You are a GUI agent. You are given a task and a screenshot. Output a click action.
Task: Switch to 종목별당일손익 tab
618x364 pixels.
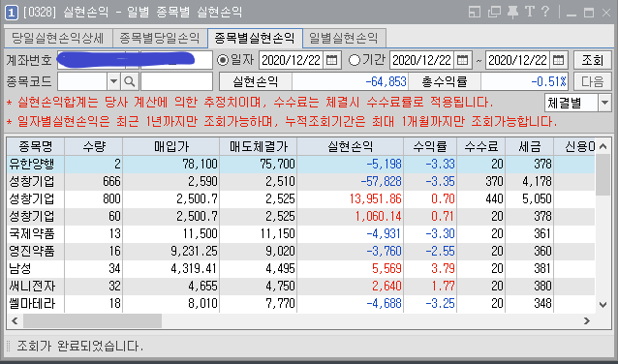click(x=160, y=38)
